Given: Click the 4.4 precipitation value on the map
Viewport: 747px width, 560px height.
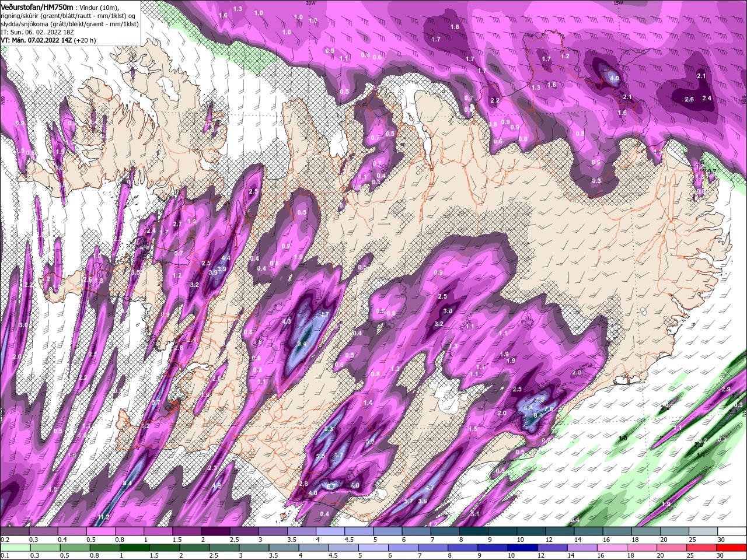Looking at the screenshot, I should tap(226, 258).
